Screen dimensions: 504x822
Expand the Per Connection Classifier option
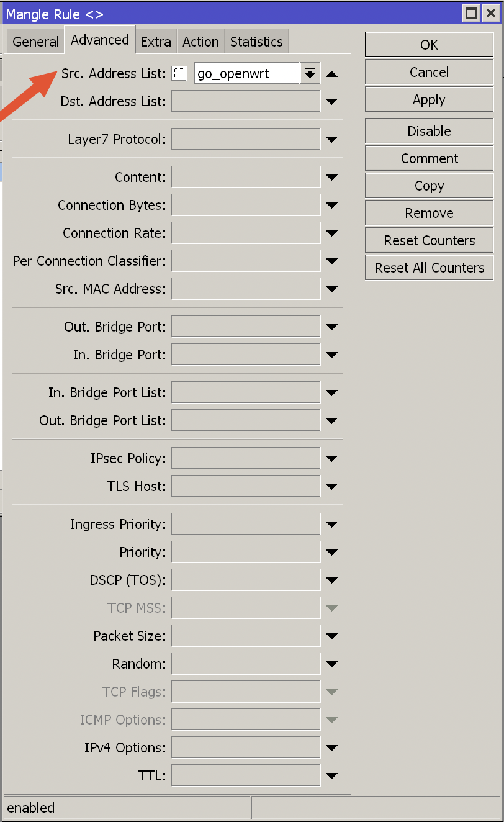point(331,261)
